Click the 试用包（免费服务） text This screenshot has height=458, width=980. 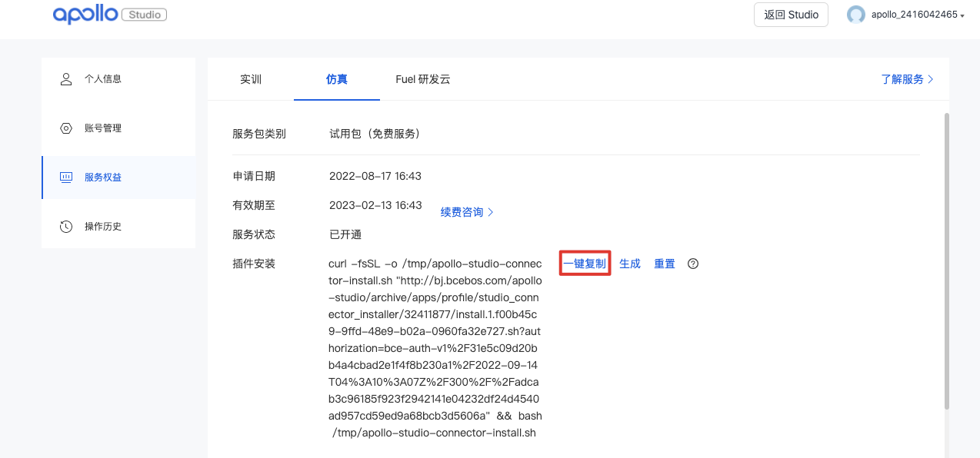tap(375, 134)
